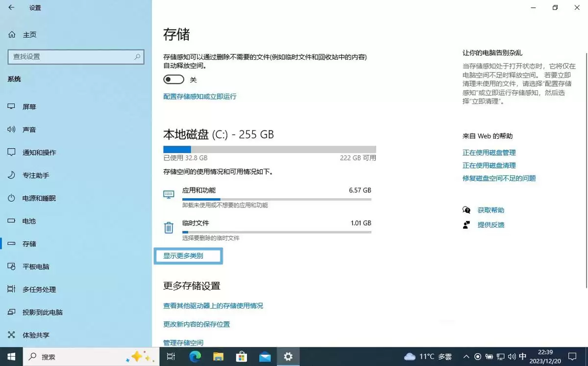Image resolution: width=588 pixels, height=366 pixels.
Task: Go to 电源和睡眠 settings page
Action: pyautogui.click(x=76, y=198)
